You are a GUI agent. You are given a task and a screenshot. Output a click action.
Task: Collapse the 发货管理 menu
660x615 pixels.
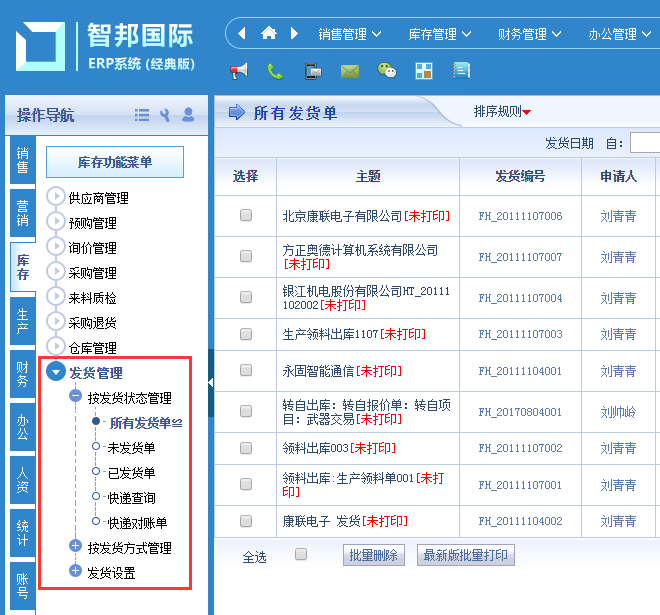pos(56,371)
